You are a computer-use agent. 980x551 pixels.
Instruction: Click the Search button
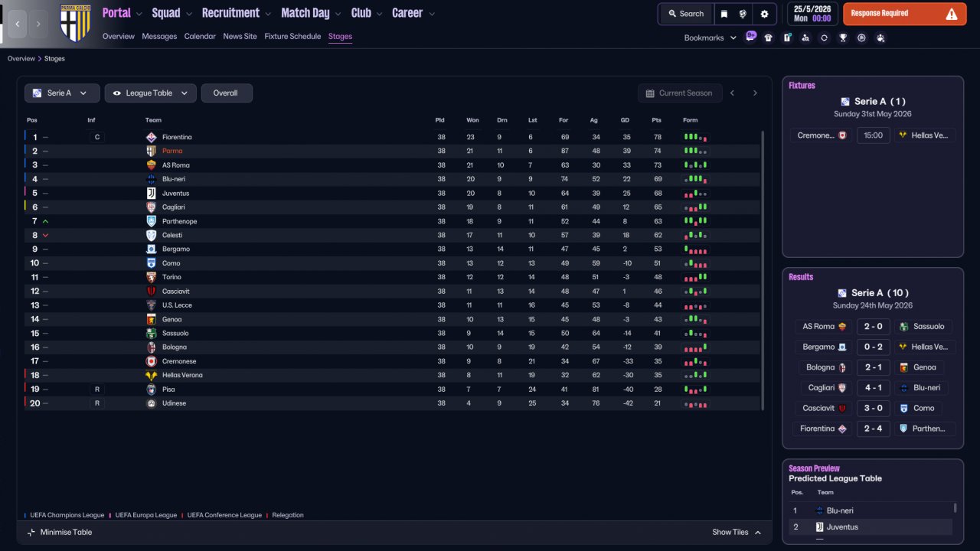[685, 14]
